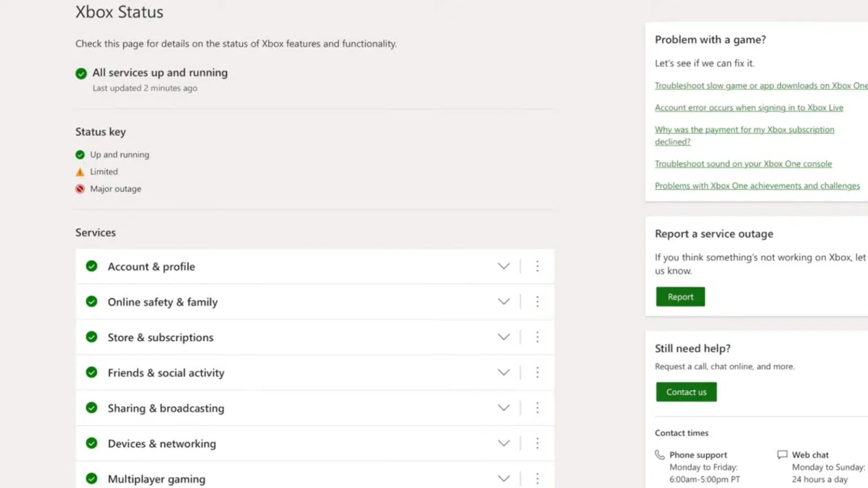Viewport: 868px width, 488px height.
Task: Click the Status key heading
Action: coord(101,132)
